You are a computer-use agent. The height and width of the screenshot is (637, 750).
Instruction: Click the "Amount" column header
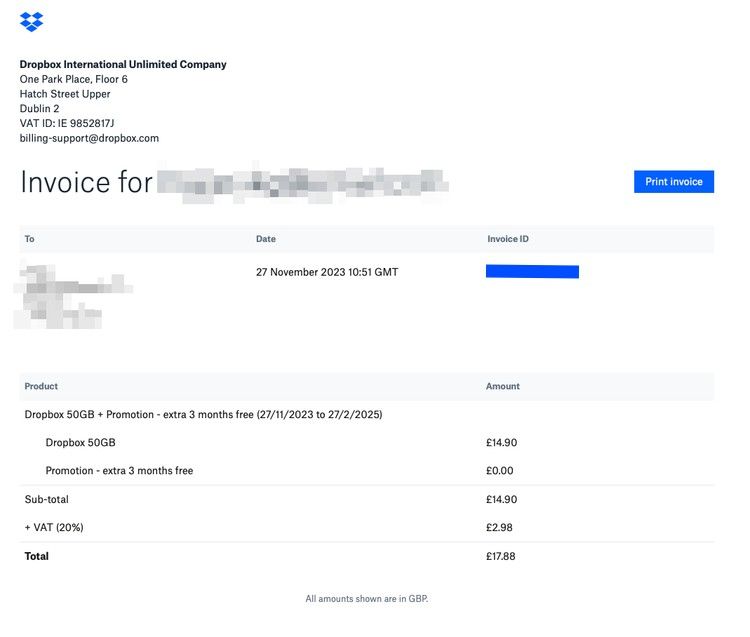point(502,386)
